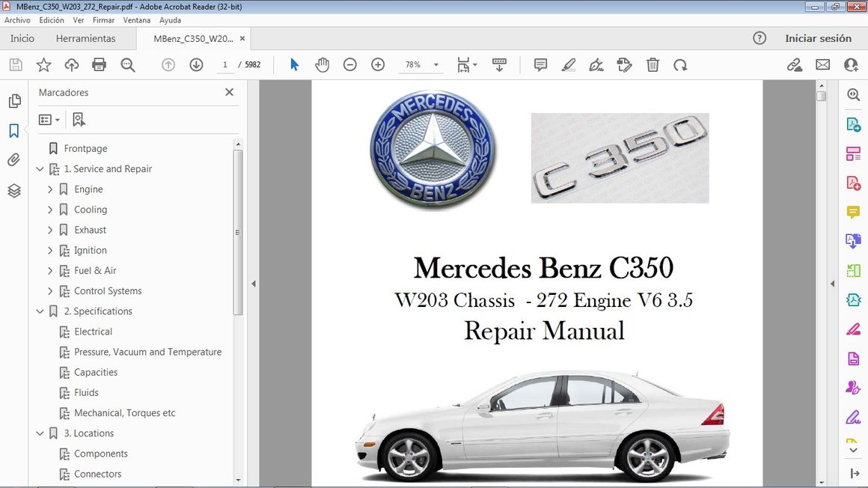
Task: Toggle the Page thumbnails panel
Action: coord(13,101)
